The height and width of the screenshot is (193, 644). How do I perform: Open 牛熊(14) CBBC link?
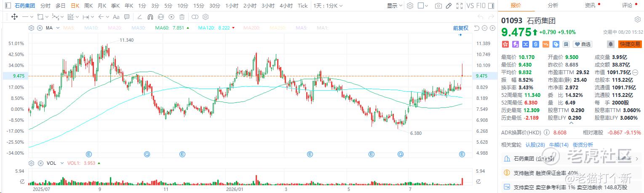(558, 145)
